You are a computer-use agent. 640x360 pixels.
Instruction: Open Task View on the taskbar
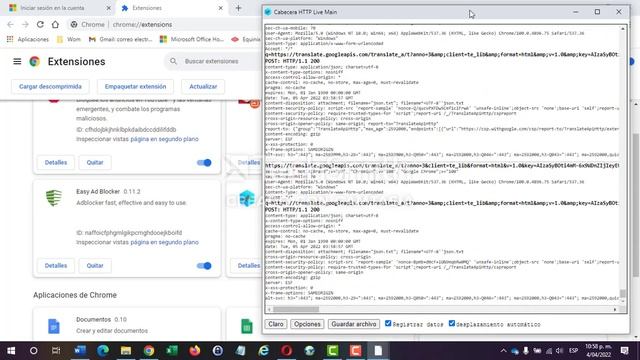[x=56, y=351]
